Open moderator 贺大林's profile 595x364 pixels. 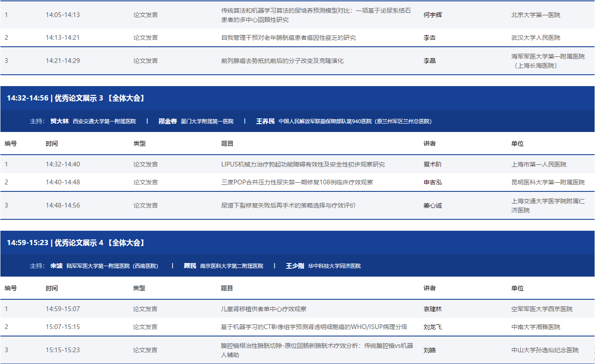pos(59,121)
